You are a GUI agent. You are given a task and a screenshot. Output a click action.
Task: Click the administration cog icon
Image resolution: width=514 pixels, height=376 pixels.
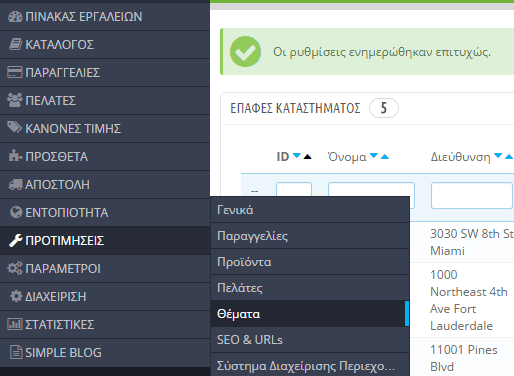[x=16, y=296]
